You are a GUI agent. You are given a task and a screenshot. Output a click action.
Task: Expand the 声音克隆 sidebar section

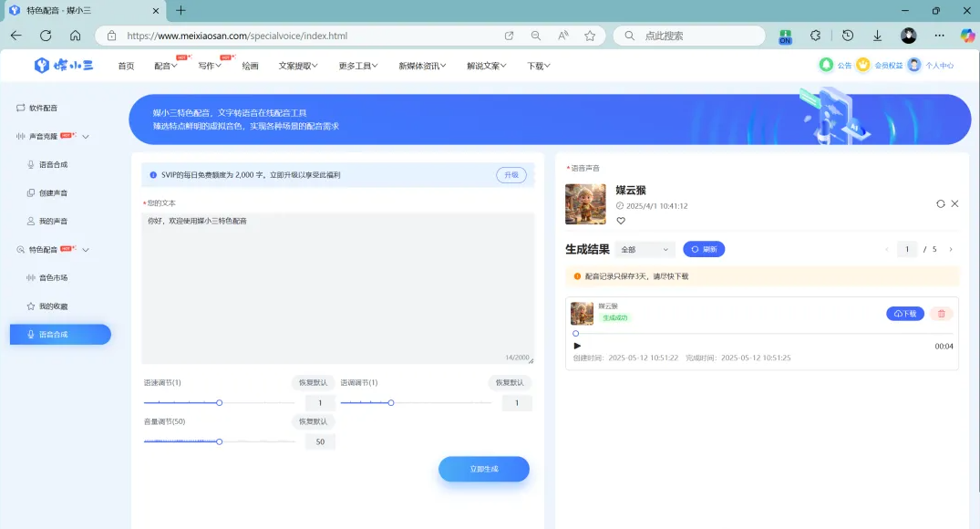click(86, 136)
